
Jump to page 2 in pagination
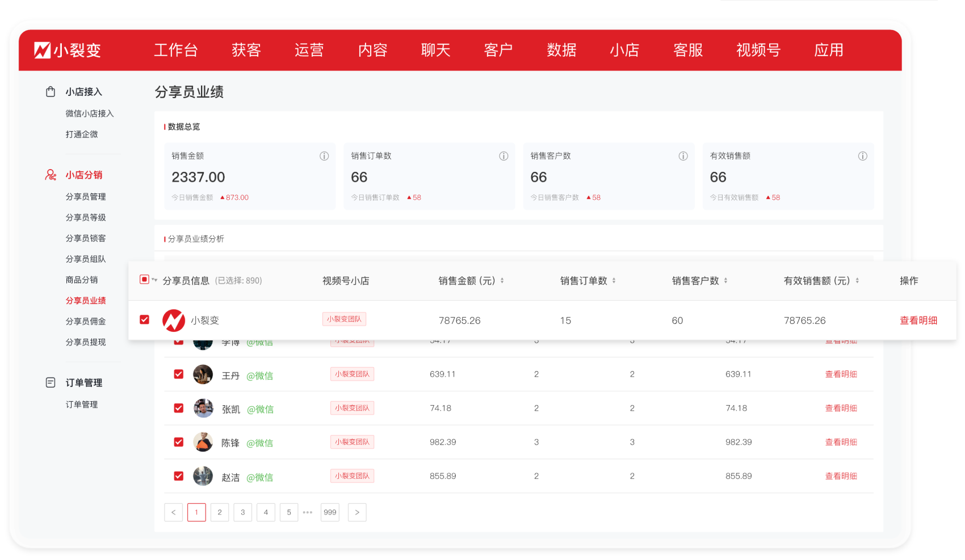[220, 512]
